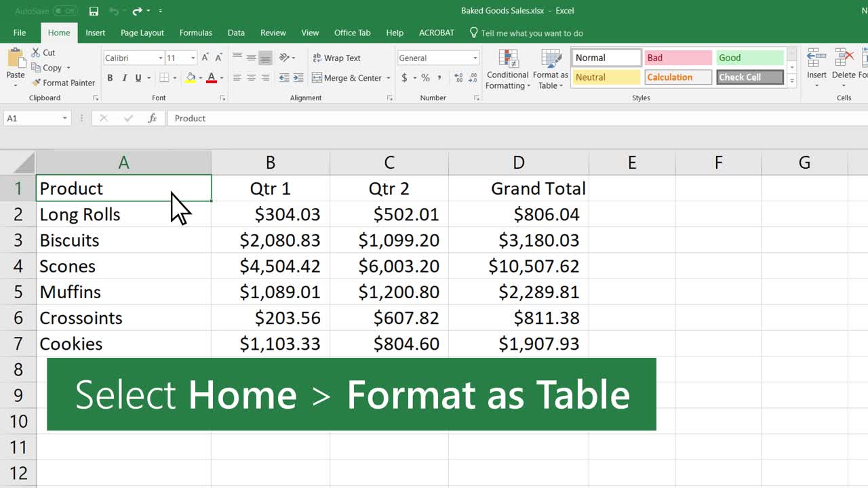Toggle Underline formatting
868x488 pixels.
tap(138, 79)
